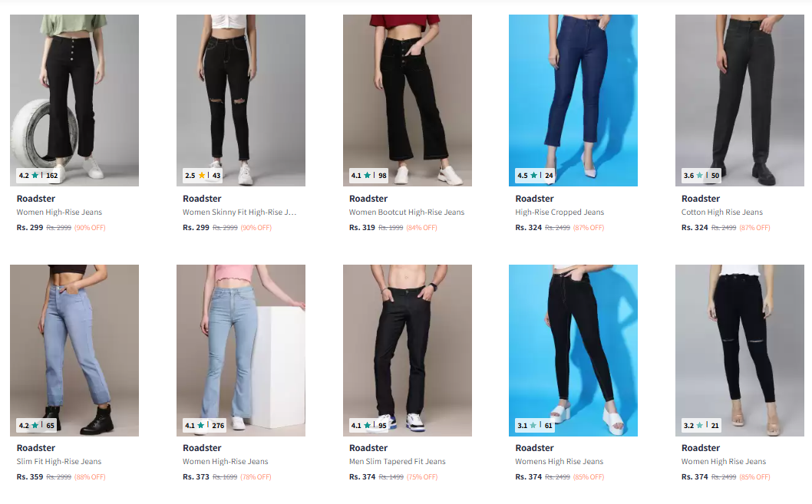The height and width of the screenshot is (504, 812).
Task: Open Women Skinny Fit High-Rise product title
Action: pyautogui.click(x=239, y=212)
